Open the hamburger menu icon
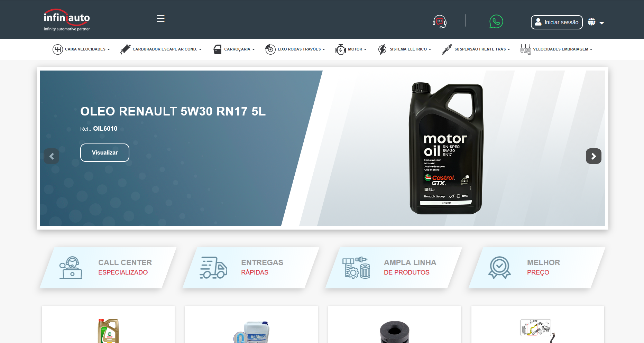This screenshot has width=644, height=343. point(160,19)
